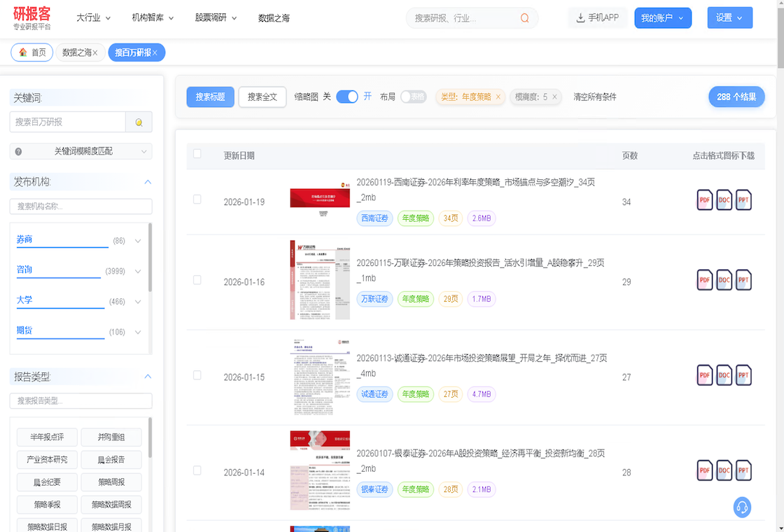
Task: Open the 我的账户 dropdown menu
Action: pyautogui.click(x=662, y=18)
